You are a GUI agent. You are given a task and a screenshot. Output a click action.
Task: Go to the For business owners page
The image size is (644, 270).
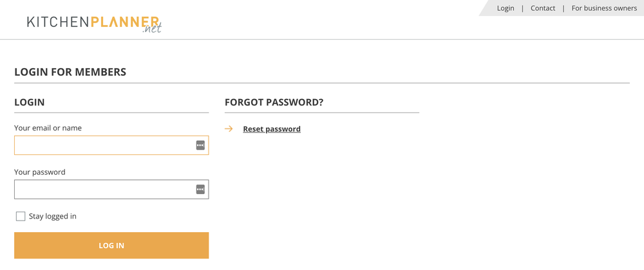pyautogui.click(x=604, y=8)
